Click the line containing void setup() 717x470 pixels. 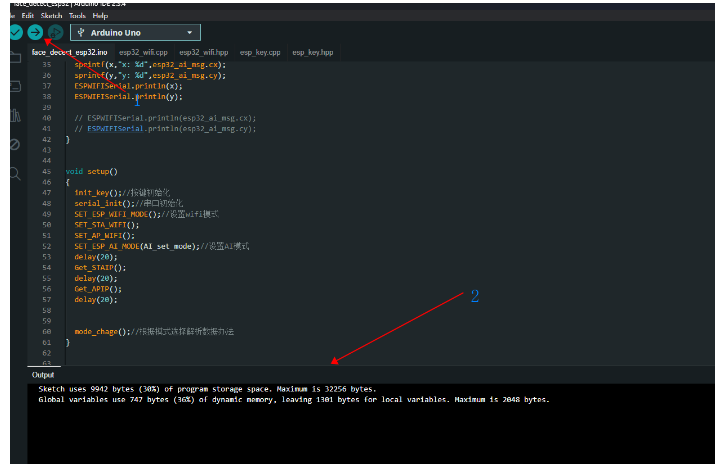[91, 171]
